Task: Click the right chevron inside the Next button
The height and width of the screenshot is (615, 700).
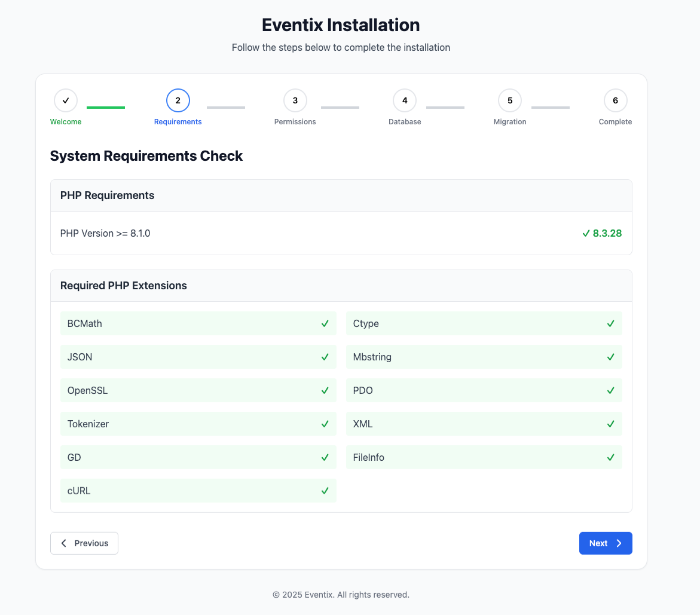Action: tap(618, 543)
